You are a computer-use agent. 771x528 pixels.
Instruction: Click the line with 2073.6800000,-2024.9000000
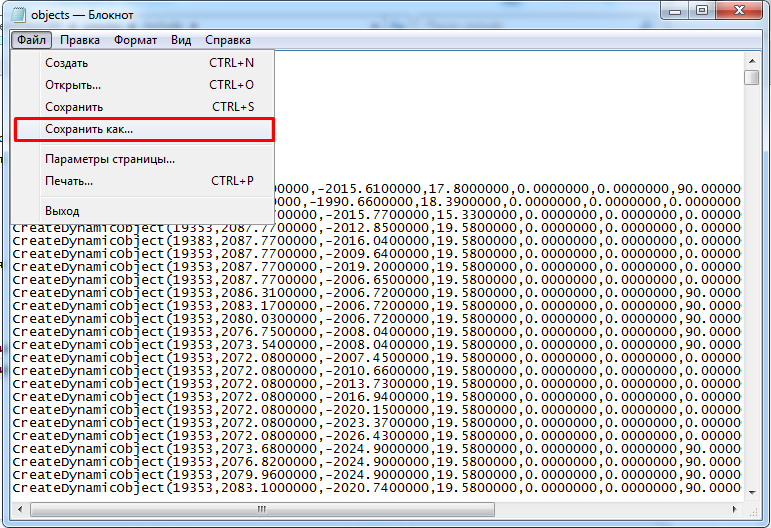coord(377,449)
